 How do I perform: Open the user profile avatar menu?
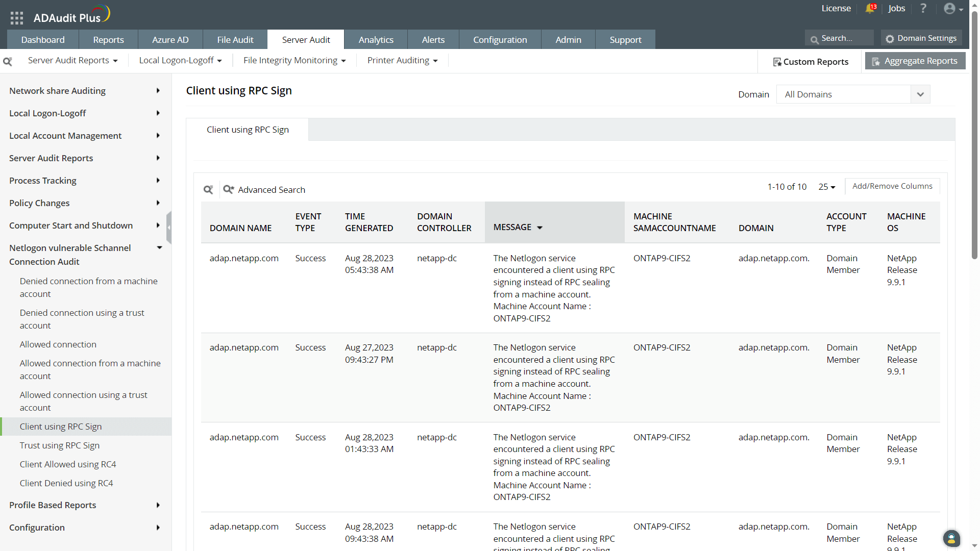[x=952, y=9]
